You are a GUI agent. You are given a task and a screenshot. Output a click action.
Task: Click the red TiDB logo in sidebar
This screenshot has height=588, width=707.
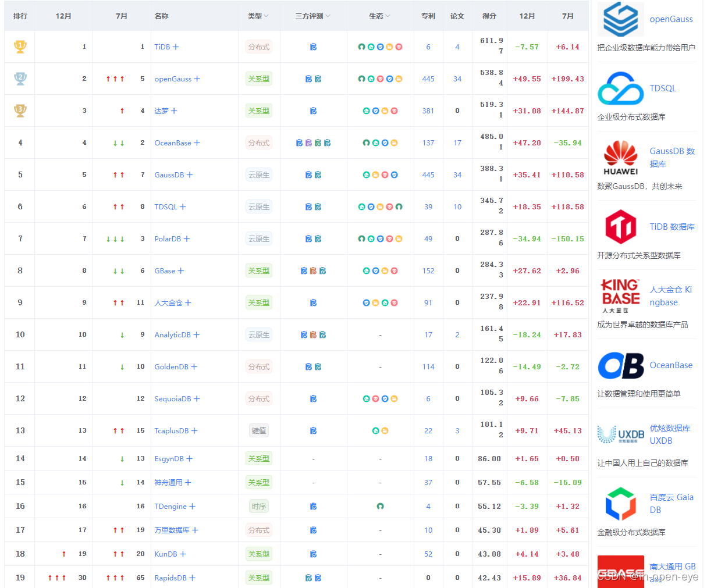point(620,227)
